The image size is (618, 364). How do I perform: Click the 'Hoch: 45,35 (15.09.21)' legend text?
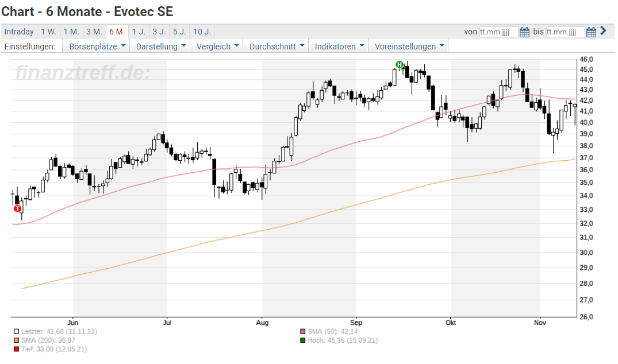[343, 340]
